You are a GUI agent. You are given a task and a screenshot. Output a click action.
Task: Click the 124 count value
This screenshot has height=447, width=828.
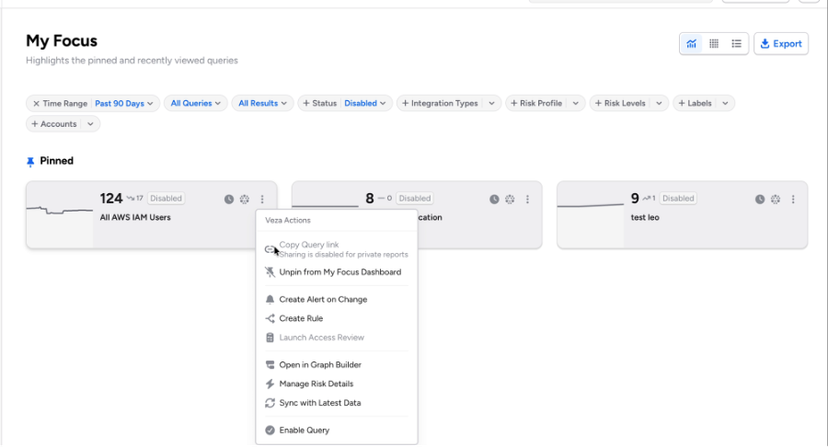pyautogui.click(x=111, y=199)
